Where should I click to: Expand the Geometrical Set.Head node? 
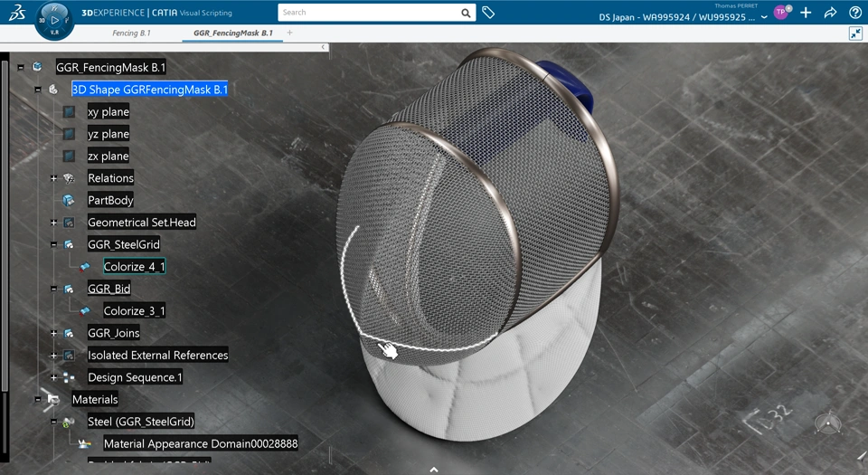pos(53,223)
